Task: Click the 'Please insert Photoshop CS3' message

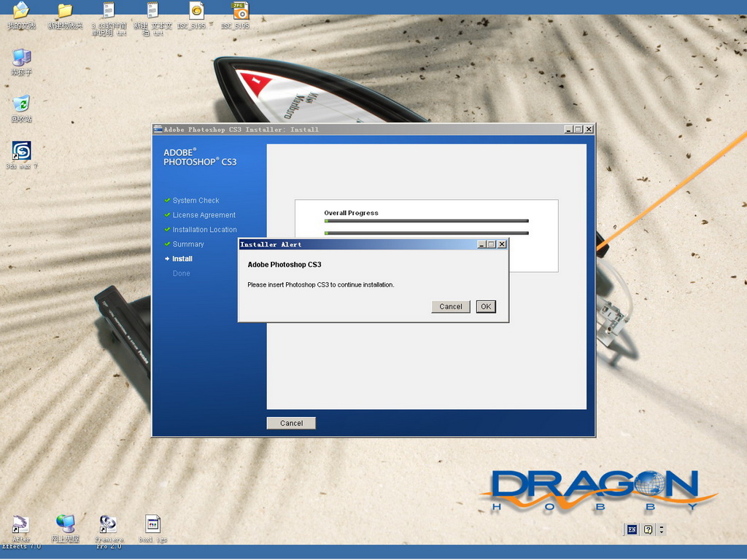Action: [x=321, y=285]
